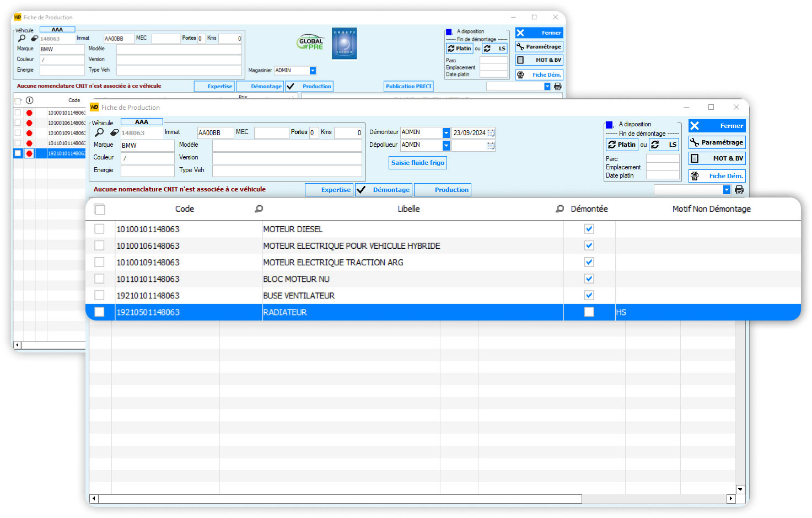Screen dimensions: 812x518
Task: Switch to Expertise tab in front window
Action: point(329,190)
